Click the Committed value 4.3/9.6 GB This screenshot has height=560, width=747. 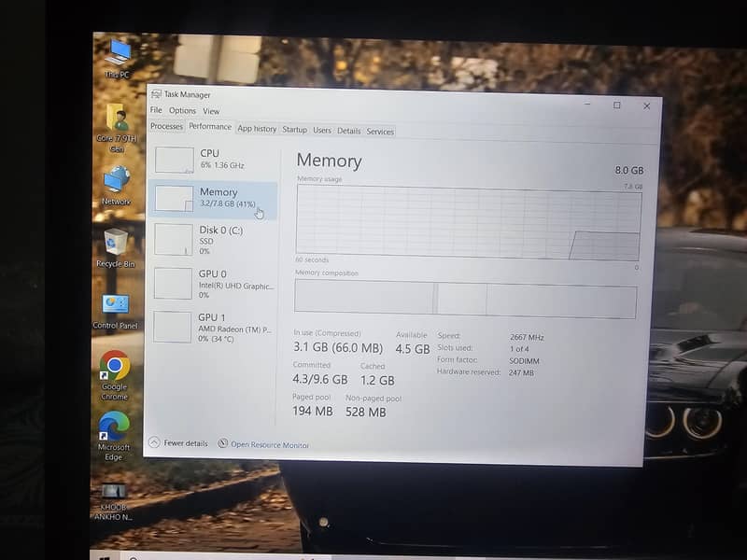pyautogui.click(x=319, y=380)
